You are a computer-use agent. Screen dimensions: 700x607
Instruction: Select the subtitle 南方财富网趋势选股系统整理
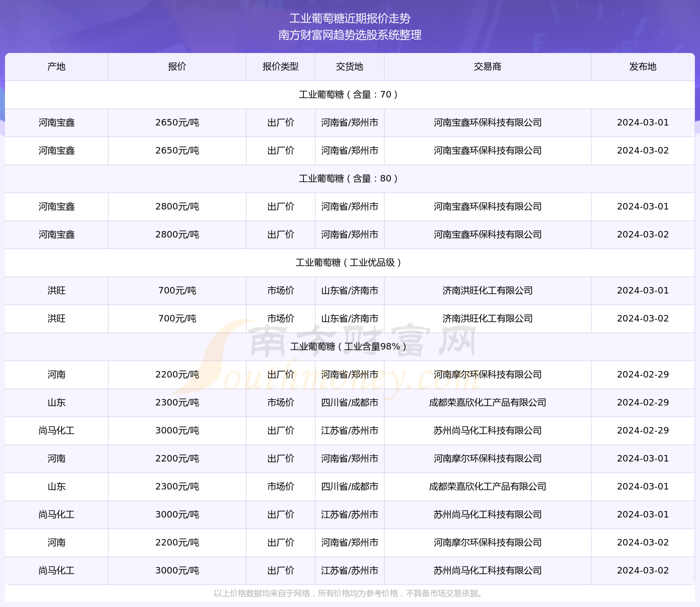point(350,35)
